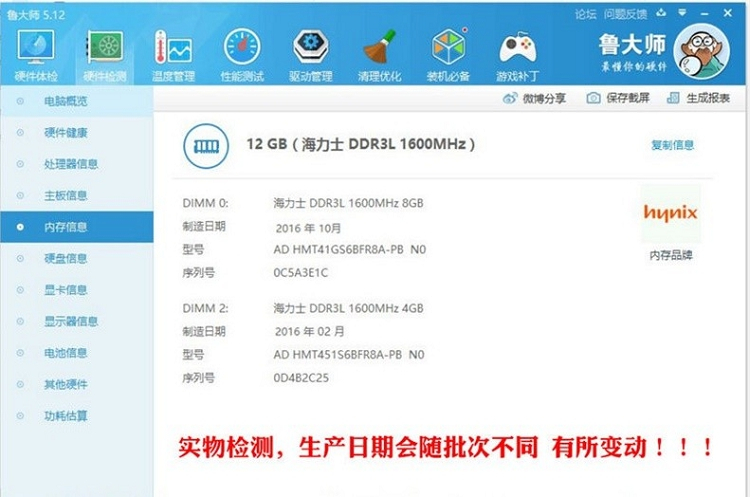
Task: Click the memory module icon beside 12 GB
Action: [x=206, y=146]
